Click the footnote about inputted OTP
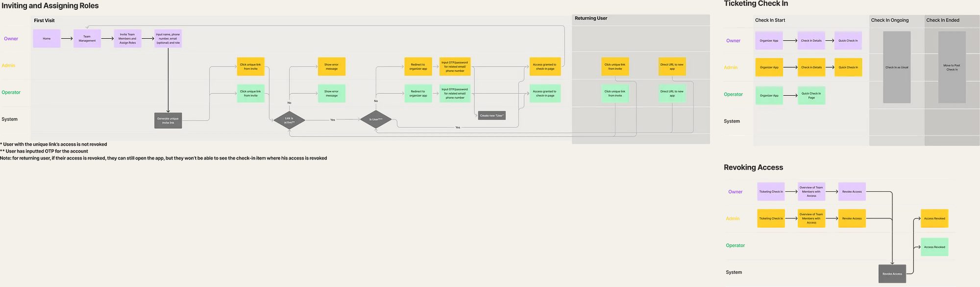The height and width of the screenshot is (287, 980). 44,151
